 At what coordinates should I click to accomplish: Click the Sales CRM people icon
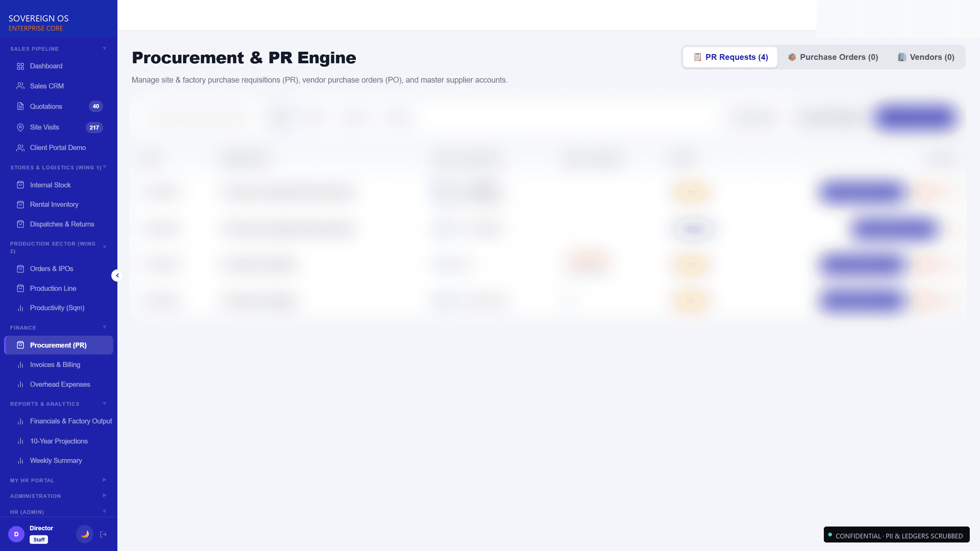[20, 86]
